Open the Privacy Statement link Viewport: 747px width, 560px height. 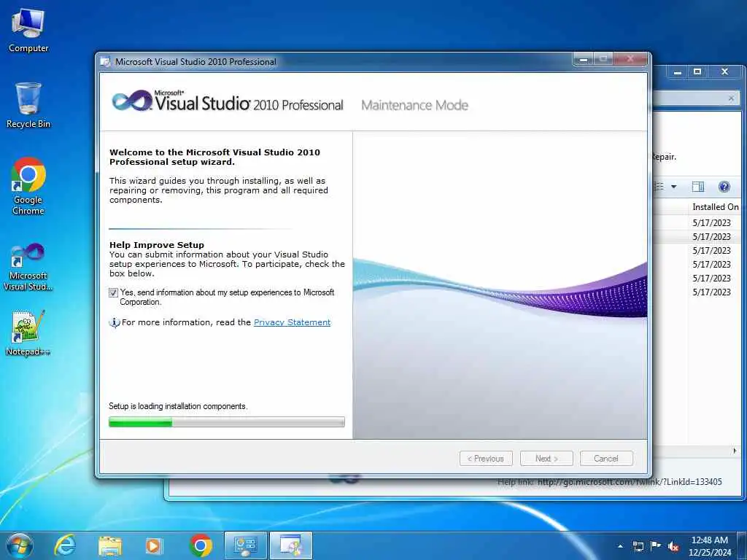pyautogui.click(x=292, y=322)
